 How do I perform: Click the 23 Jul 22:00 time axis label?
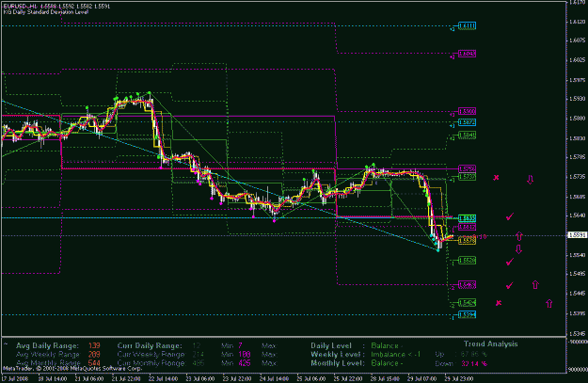click(237, 379)
